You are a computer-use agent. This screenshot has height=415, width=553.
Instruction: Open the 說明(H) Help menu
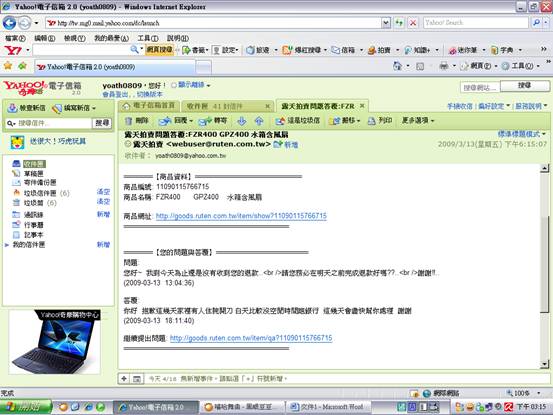(x=177, y=38)
